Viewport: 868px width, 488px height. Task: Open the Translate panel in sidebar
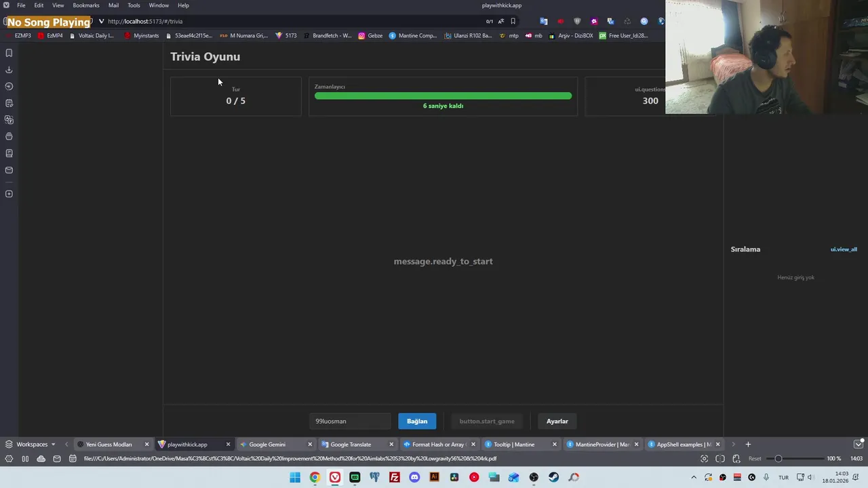click(x=9, y=120)
